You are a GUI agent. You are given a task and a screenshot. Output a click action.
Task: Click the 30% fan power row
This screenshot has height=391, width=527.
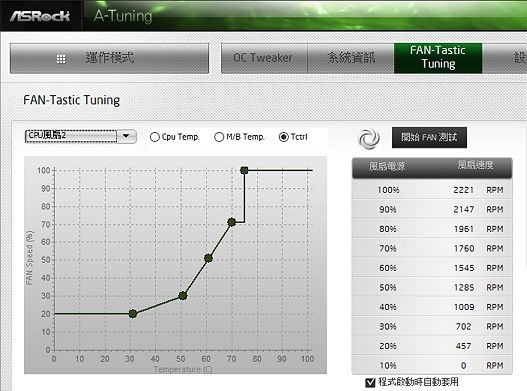point(432,326)
